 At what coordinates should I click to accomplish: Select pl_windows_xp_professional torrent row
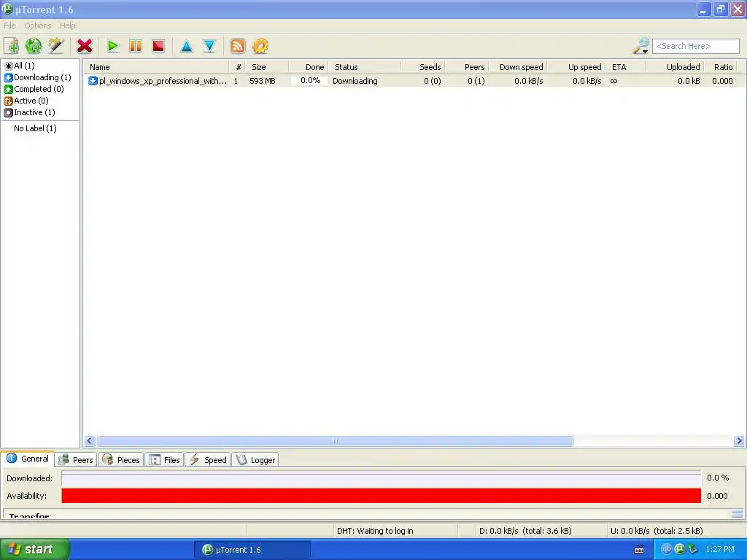pyautogui.click(x=414, y=81)
